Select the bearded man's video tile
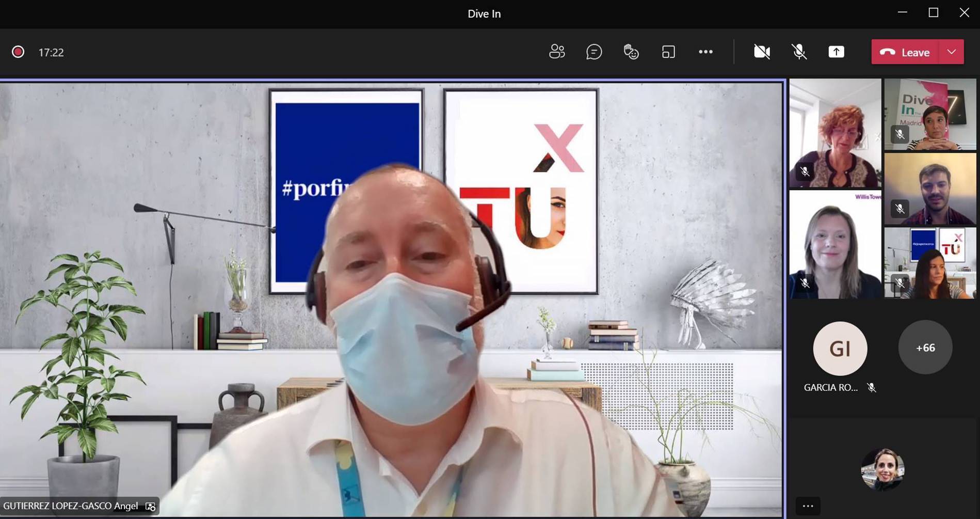This screenshot has height=519, width=980. (930, 188)
